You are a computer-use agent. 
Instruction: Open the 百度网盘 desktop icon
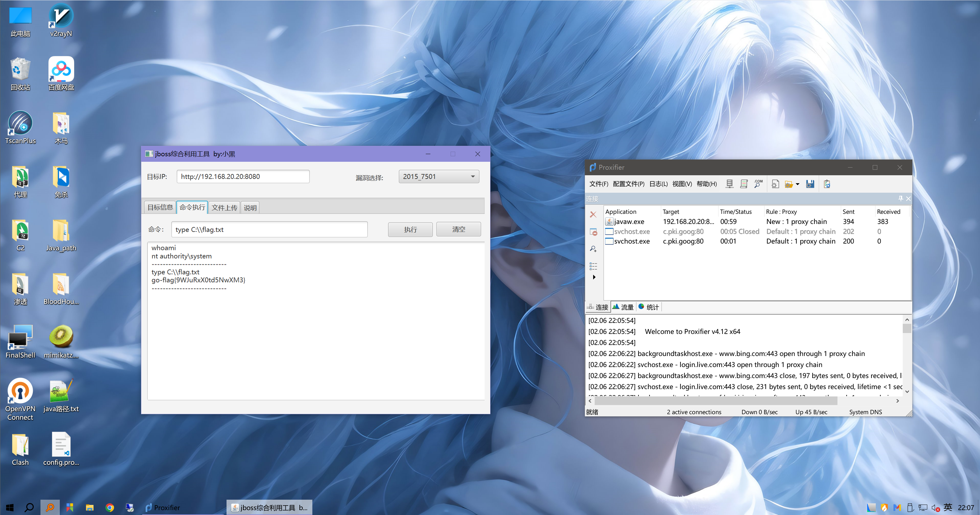[61, 74]
